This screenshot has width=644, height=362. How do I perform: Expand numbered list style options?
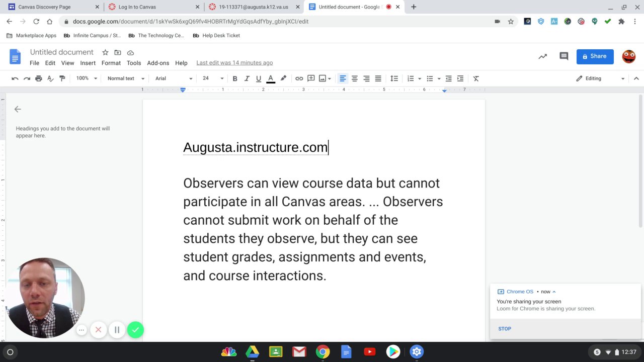pyautogui.click(x=420, y=78)
